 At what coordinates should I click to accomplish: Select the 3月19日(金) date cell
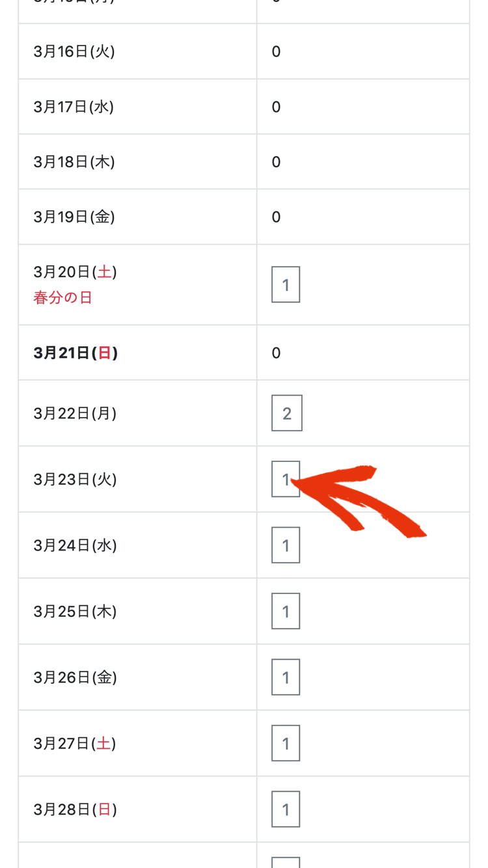[138, 217]
